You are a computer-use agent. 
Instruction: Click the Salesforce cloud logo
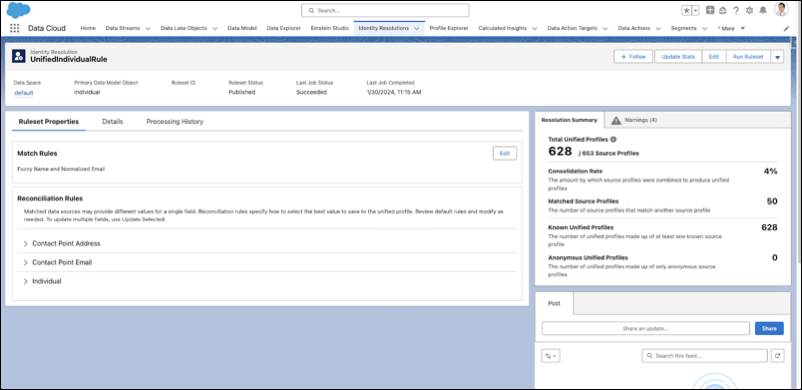point(18,10)
